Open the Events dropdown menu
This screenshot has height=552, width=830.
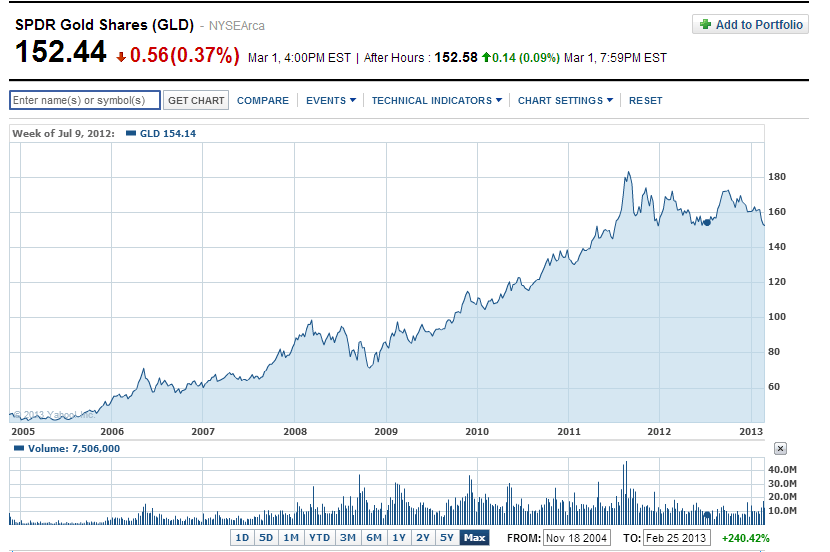[x=331, y=101]
